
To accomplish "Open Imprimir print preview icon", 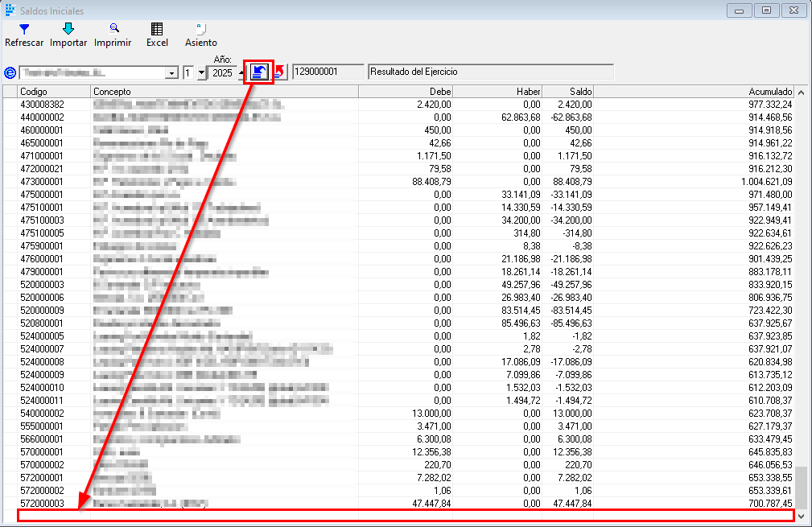I will click(113, 29).
